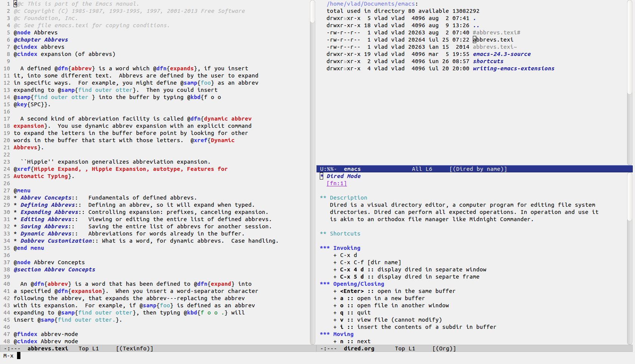
Task: Click the 'n :: next' list item
Action: point(352,341)
